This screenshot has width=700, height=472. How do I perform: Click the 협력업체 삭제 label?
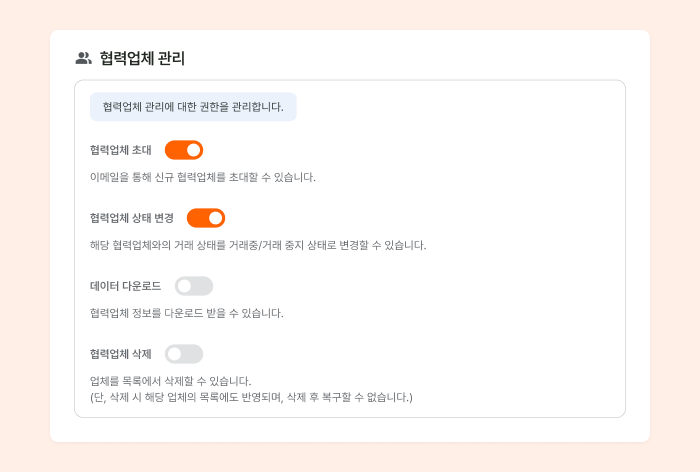point(121,354)
